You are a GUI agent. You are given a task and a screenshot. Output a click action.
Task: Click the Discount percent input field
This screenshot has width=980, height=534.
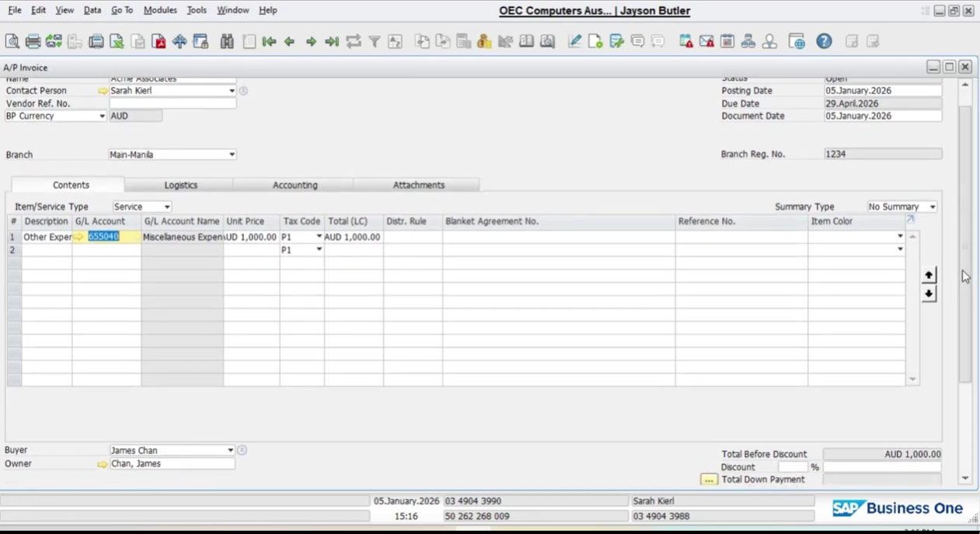[x=793, y=467]
